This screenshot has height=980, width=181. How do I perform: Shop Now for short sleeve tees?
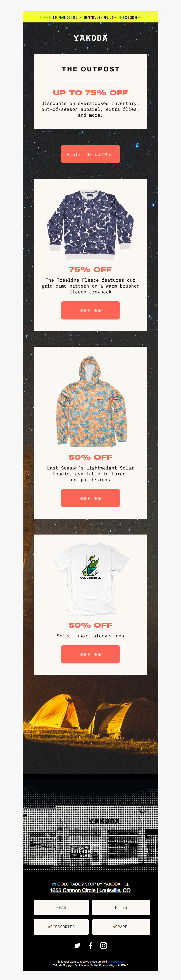click(x=90, y=654)
